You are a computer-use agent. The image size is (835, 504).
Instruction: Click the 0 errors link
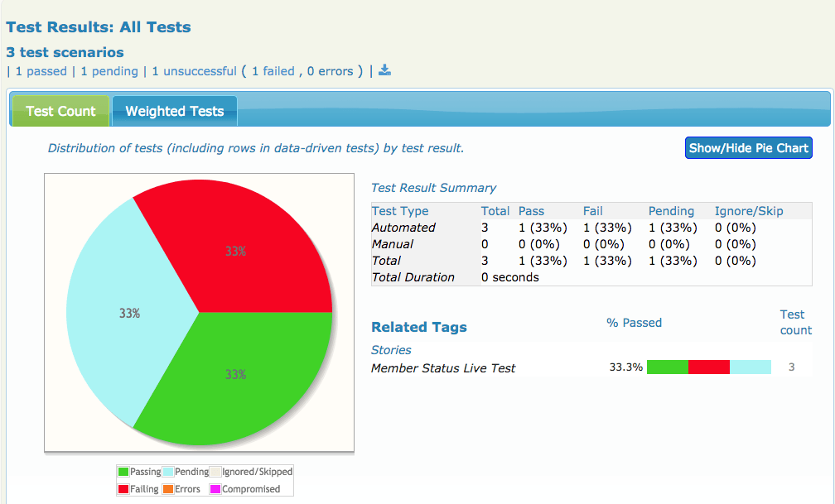[331, 71]
